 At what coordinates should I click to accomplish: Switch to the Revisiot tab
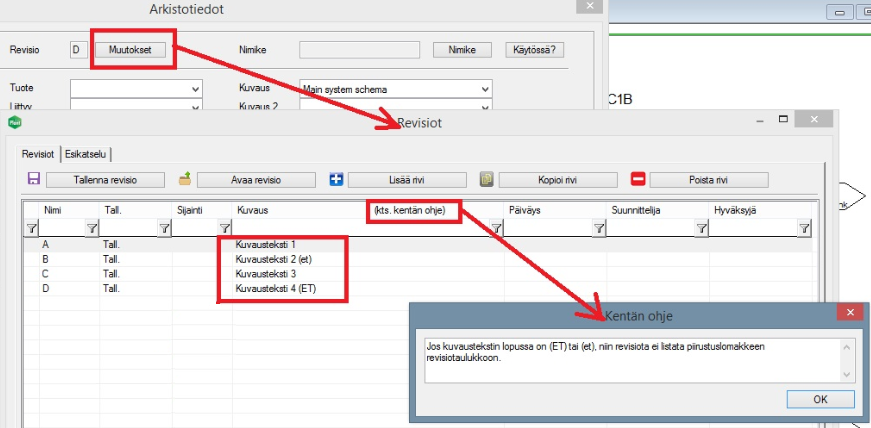coord(38,154)
